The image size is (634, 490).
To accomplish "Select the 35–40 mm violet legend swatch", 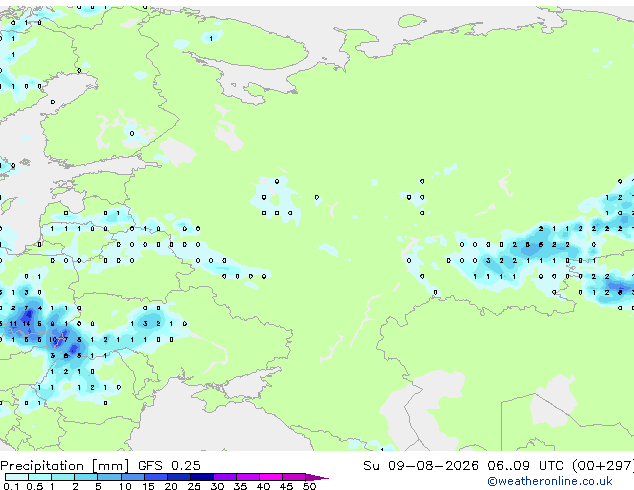I will click(x=247, y=477).
